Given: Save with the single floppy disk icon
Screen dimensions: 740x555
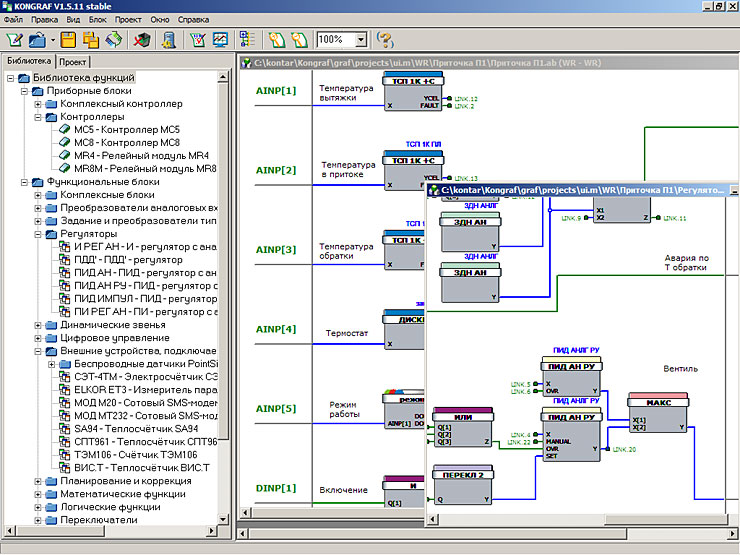Looking at the screenshot, I should 68,40.
